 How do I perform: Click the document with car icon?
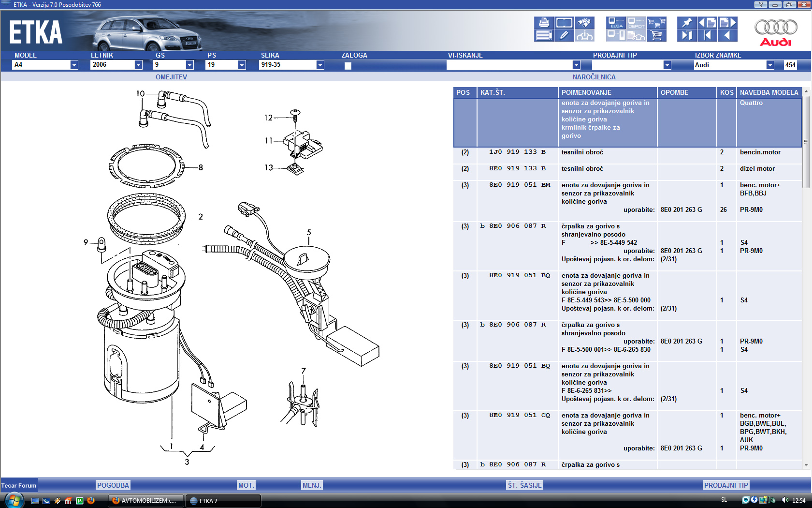[636, 35]
